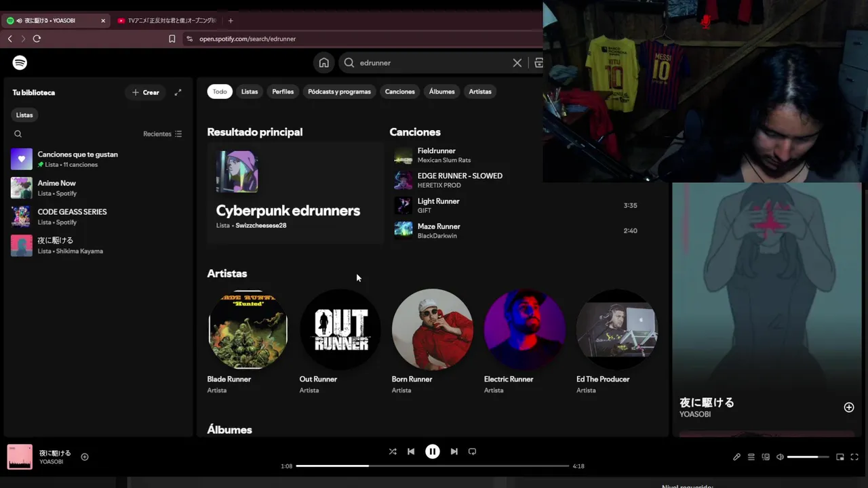
Task: Click the Canciones section heading
Action: point(415,132)
